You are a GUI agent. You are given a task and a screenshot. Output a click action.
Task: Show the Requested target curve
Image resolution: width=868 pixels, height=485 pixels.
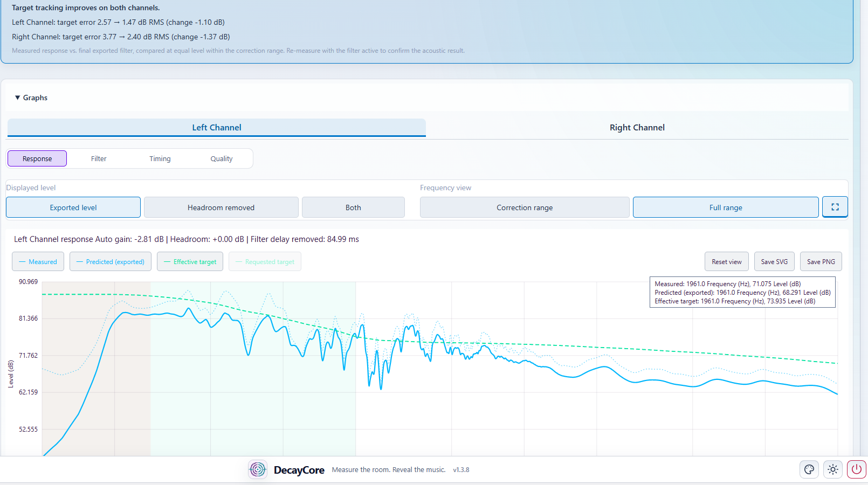(265, 262)
